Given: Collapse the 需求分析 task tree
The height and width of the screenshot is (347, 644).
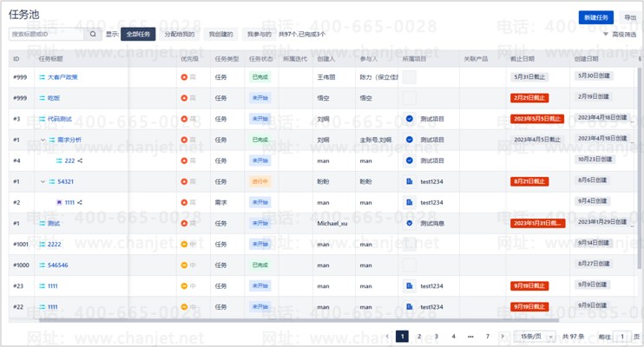Looking at the screenshot, I should 42,140.
